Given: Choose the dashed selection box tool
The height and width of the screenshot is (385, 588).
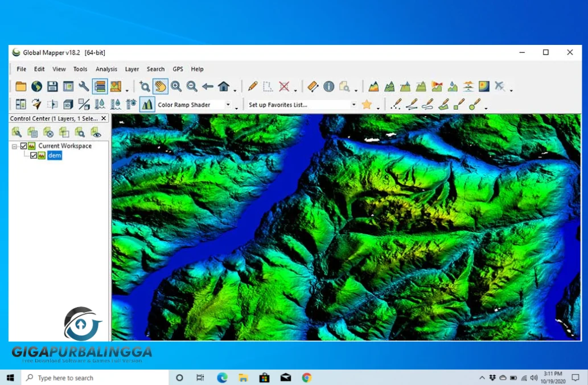Looking at the screenshot, I should coord(268,86).
